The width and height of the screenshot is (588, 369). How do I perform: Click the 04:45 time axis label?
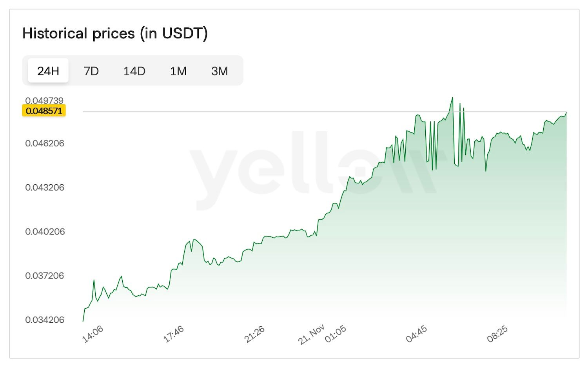(x=416, y=334)
